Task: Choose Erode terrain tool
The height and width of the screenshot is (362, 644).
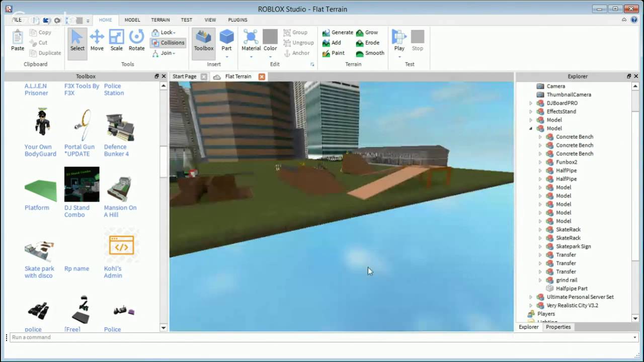Action: coord(368,43)
